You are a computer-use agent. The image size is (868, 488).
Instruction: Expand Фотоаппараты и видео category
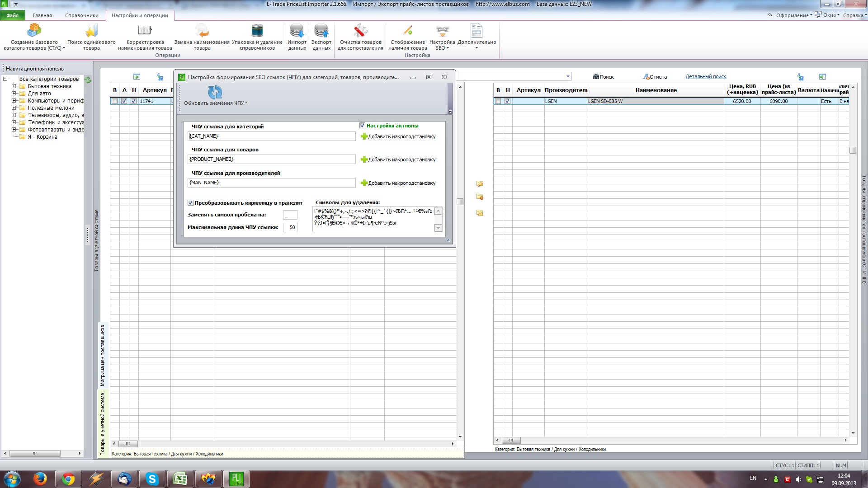coord(14,130)
